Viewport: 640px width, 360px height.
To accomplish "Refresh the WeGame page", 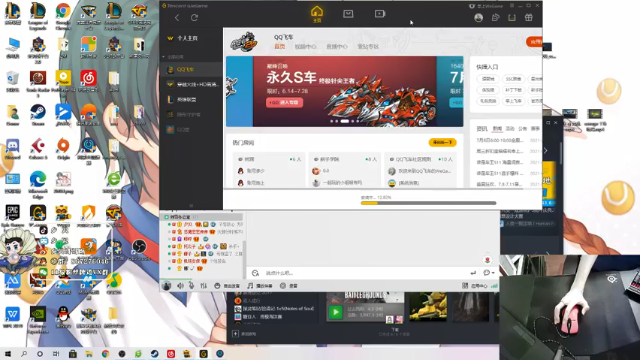I will (194, 18).
